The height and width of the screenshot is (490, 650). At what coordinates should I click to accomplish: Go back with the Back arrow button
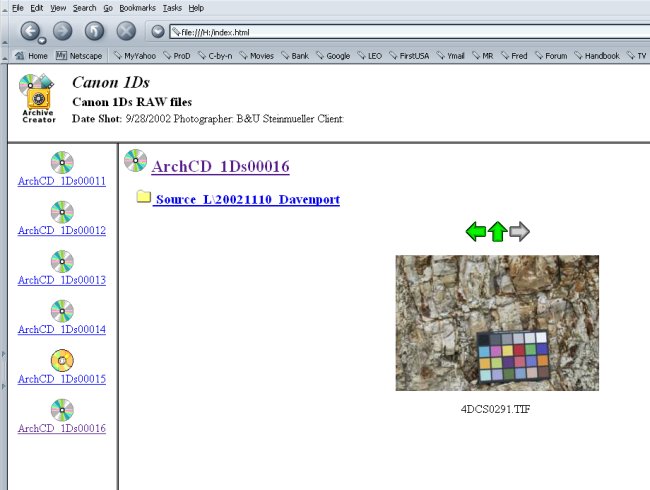click(30, 31)
